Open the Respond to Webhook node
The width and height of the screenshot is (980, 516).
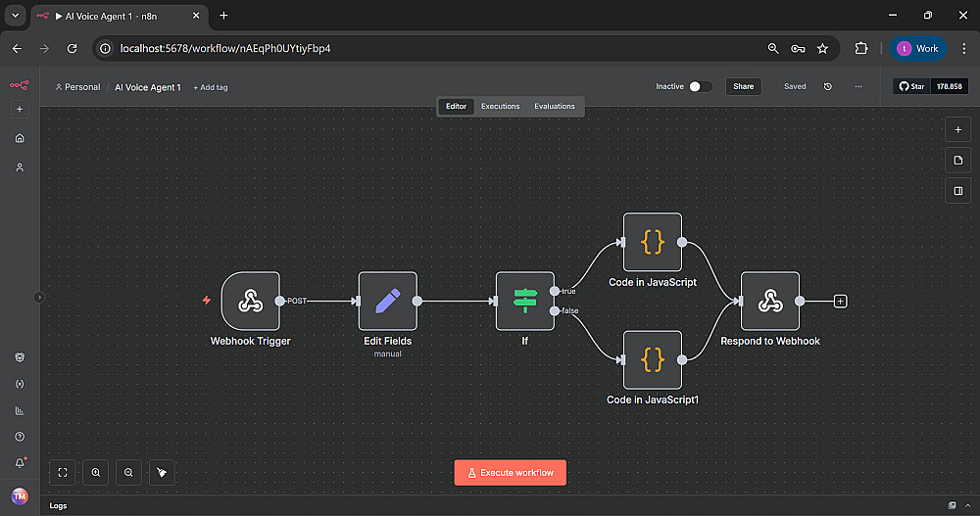pyautogui.click(x=769, y=301)
